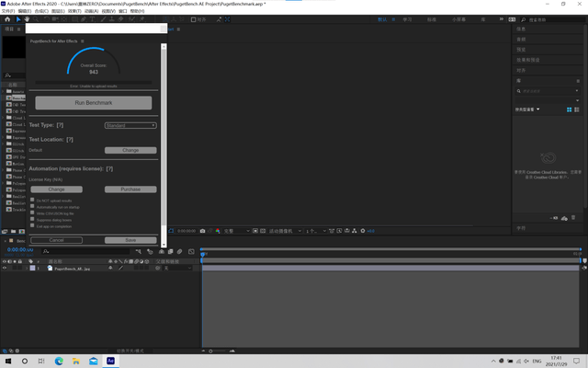Click the frame blending icon in timeline header
The height and width of the screenshot is (368, 588).
coord(170,251)
